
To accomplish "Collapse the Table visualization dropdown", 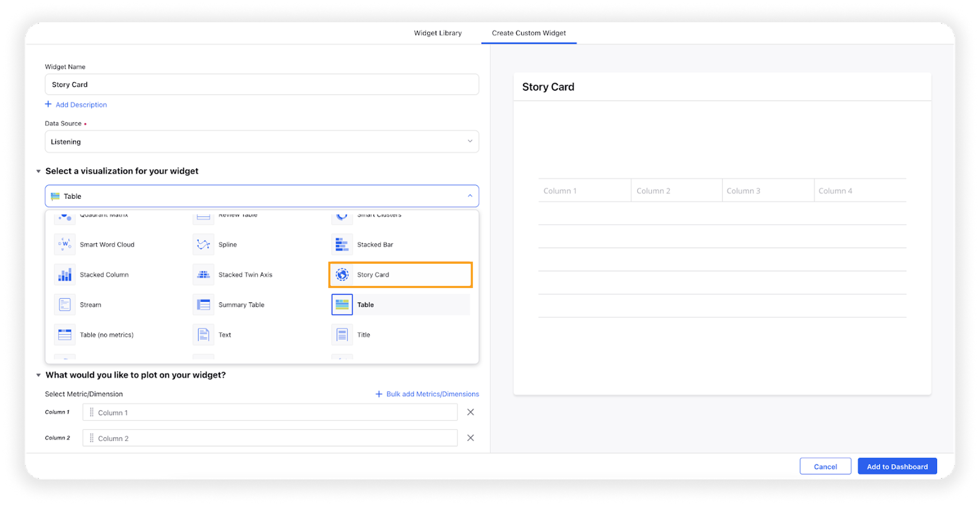I will 470,196.
